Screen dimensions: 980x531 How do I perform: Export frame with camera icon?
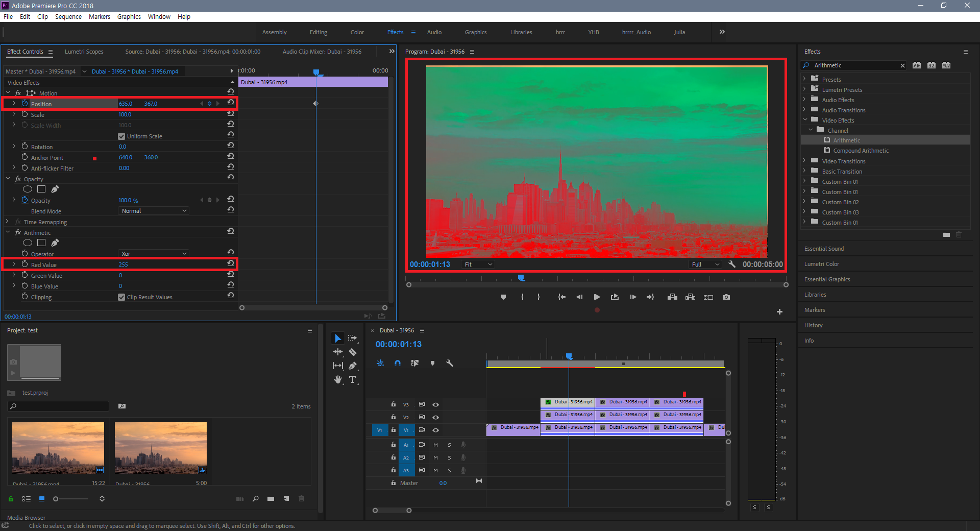726,297
